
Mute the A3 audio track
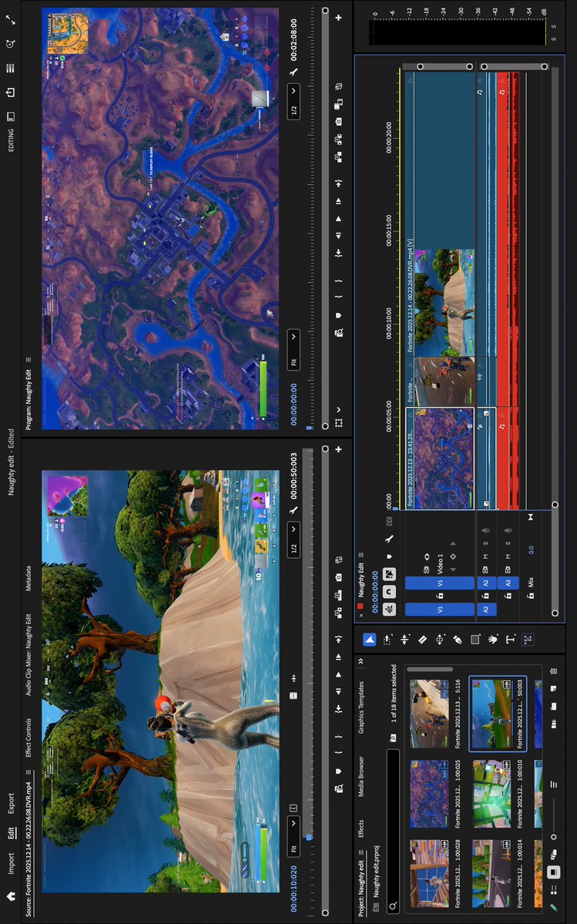[508, 556]
